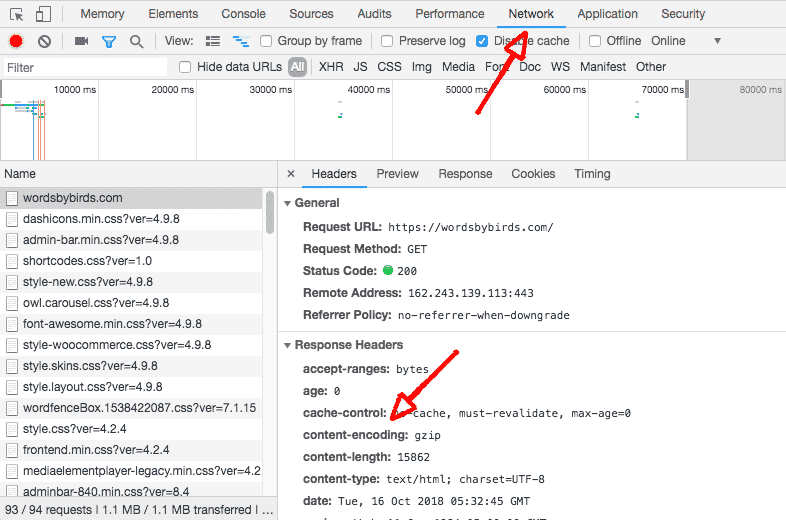Click the Filter text input field
Viewport: 786px width, 520px height.
(x=85, y=67)
